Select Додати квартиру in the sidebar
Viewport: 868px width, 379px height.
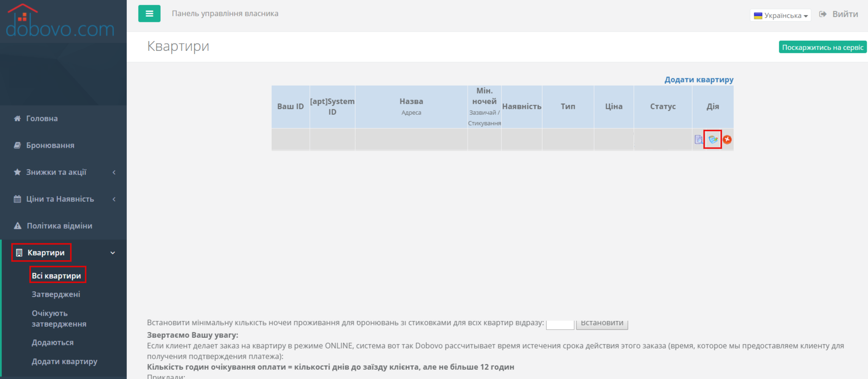64,361
